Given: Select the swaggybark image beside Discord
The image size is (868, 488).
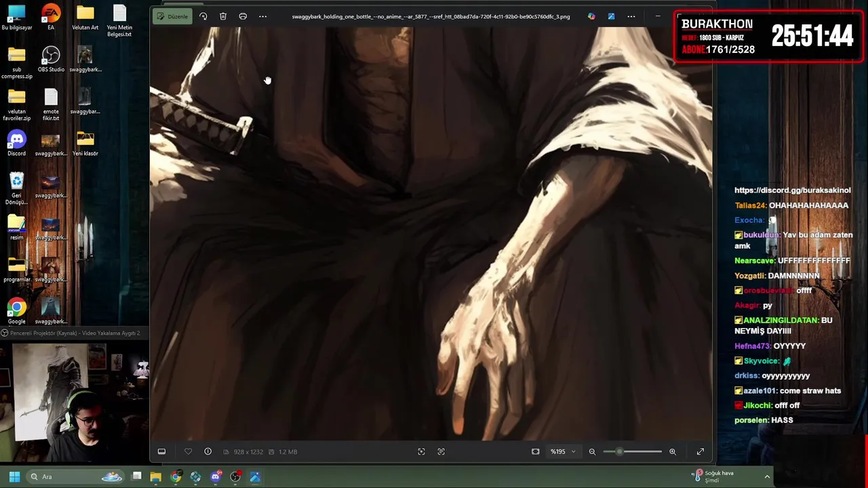Looking at the screenshot, I should (51, 144).
